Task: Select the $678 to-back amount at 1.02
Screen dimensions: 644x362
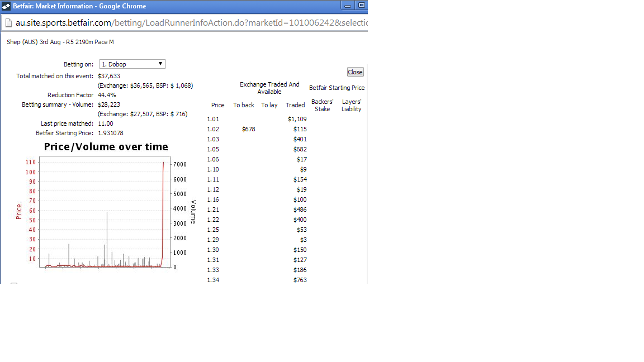Action: [x=248, y=129]
